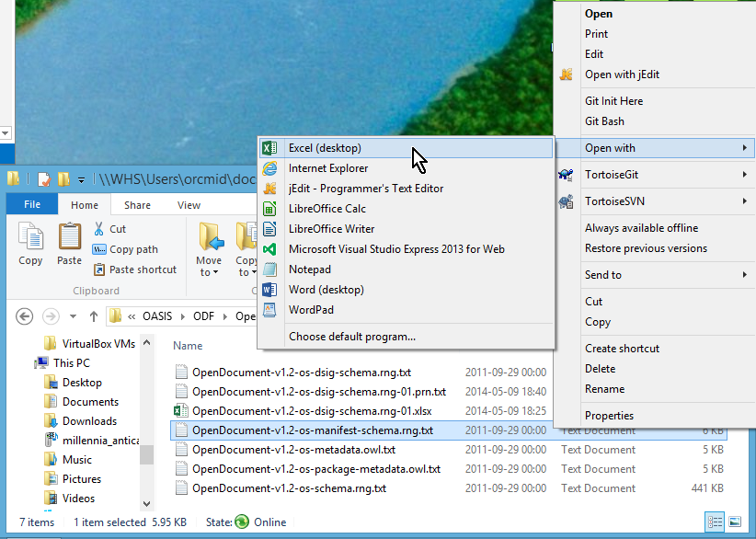The height and width of the screenshot is (539, 756).
Task: Switch to large thumbnails view icon
Action: (735, 522)
